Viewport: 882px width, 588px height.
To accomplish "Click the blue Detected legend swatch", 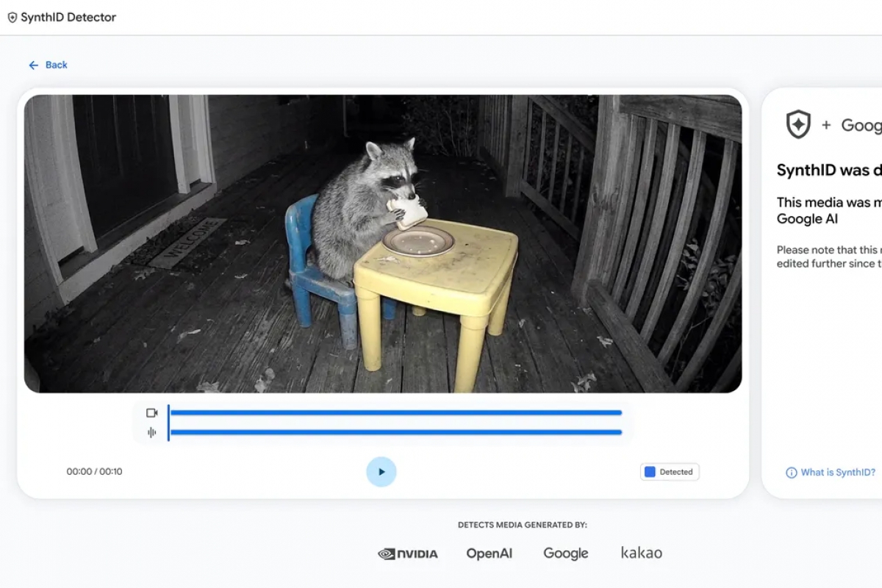I will click(x=650, y=472).
